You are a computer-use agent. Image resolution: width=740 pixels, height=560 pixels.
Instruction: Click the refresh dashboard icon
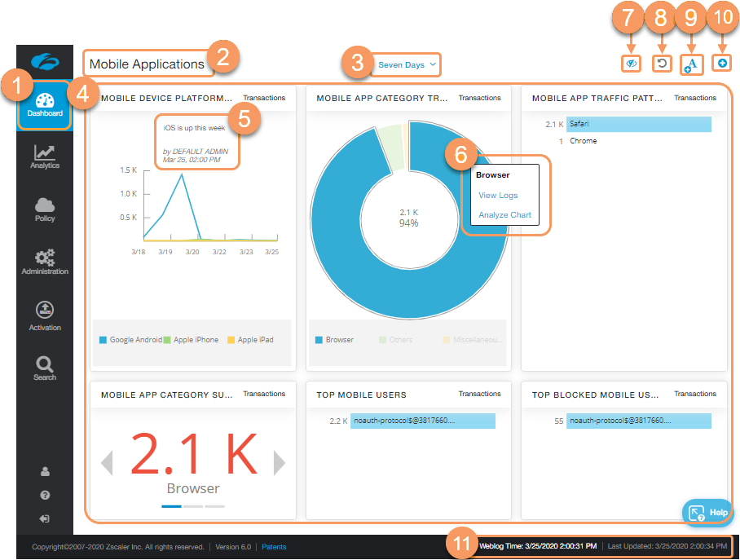[661, 64]
